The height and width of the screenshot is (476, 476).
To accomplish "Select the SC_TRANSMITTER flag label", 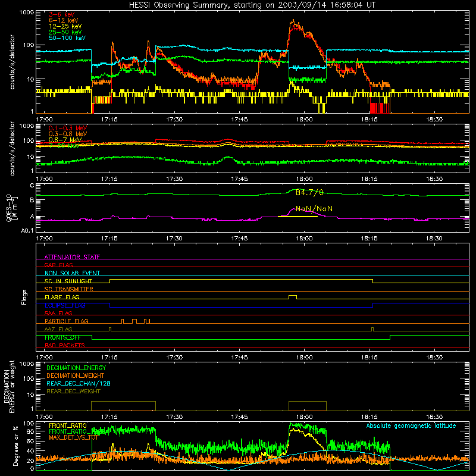I will 68,289.
